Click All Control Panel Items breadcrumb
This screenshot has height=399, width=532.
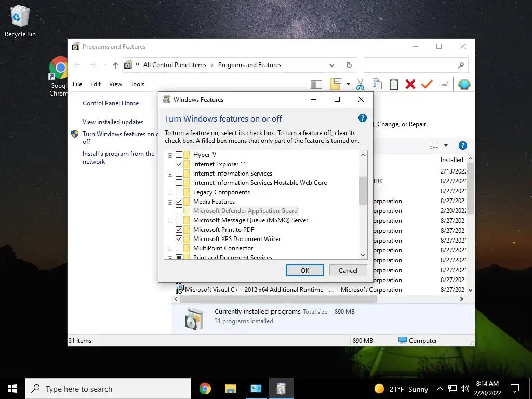click(175, 65)
